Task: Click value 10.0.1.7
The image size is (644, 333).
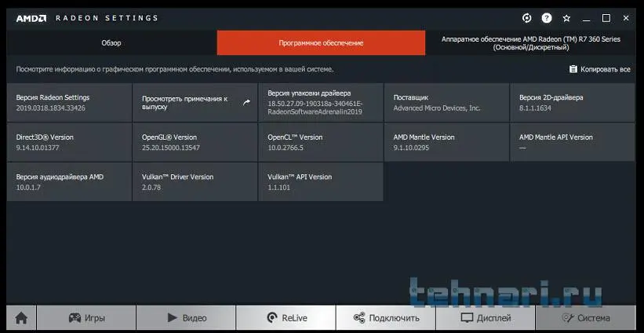Action: point(28,188)
